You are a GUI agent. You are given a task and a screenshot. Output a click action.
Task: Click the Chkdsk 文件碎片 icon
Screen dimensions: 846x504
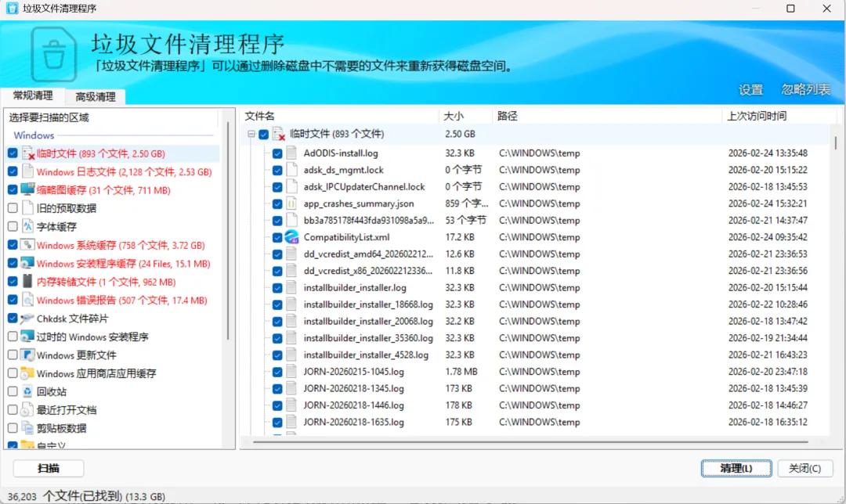click(x=27, y=319)
